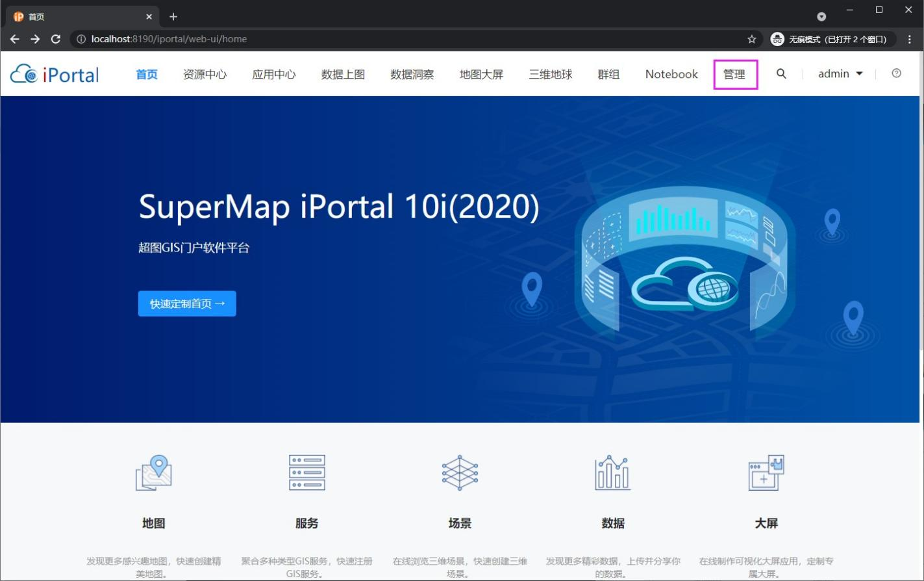The width and height of the screenshot is (924, 581).
Task: Click the 快速定制首页 button
Action: click(187, 303)
